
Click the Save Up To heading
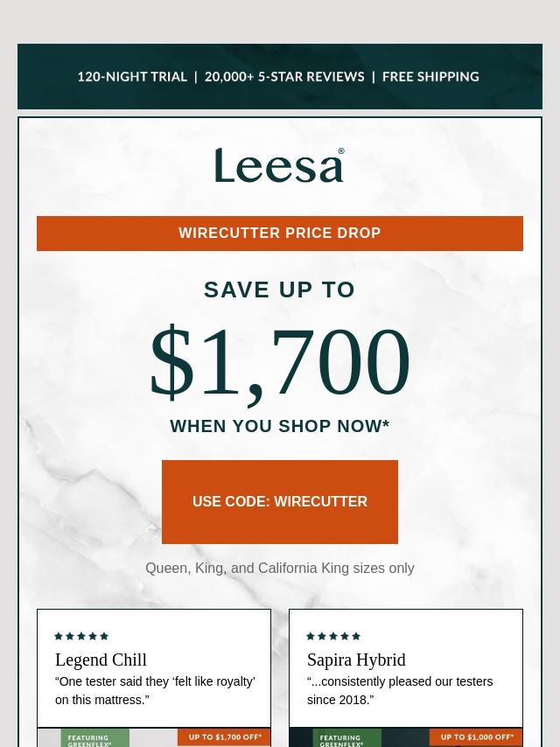(x=280, y=290)
